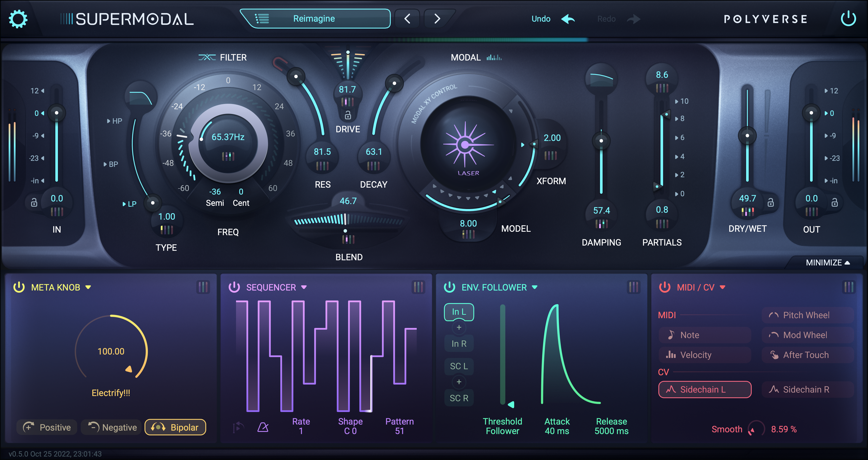Click the lock icon next to OUT
This screenshot has height=460, width=868.
point(834,202)
